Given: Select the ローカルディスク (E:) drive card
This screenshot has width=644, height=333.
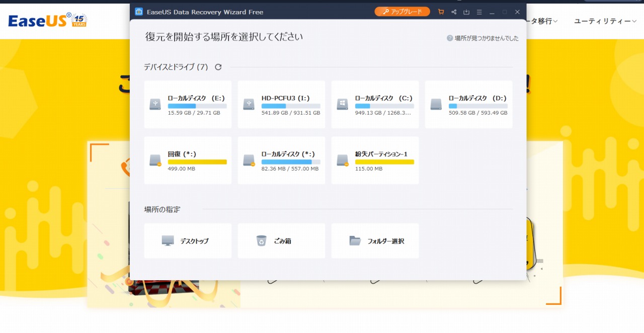Looking at the screenshot, I should point(188,104).
